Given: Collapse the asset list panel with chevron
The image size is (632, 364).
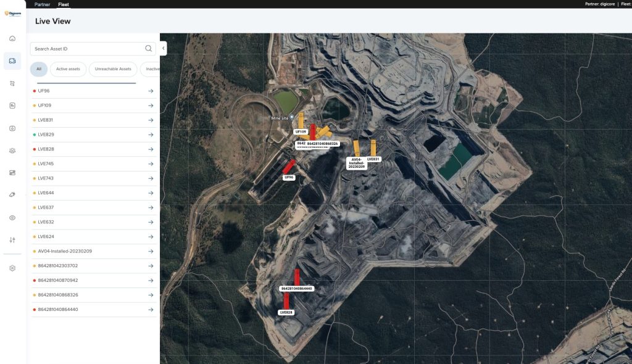Looking at the screenshot, I should (164, 48).
